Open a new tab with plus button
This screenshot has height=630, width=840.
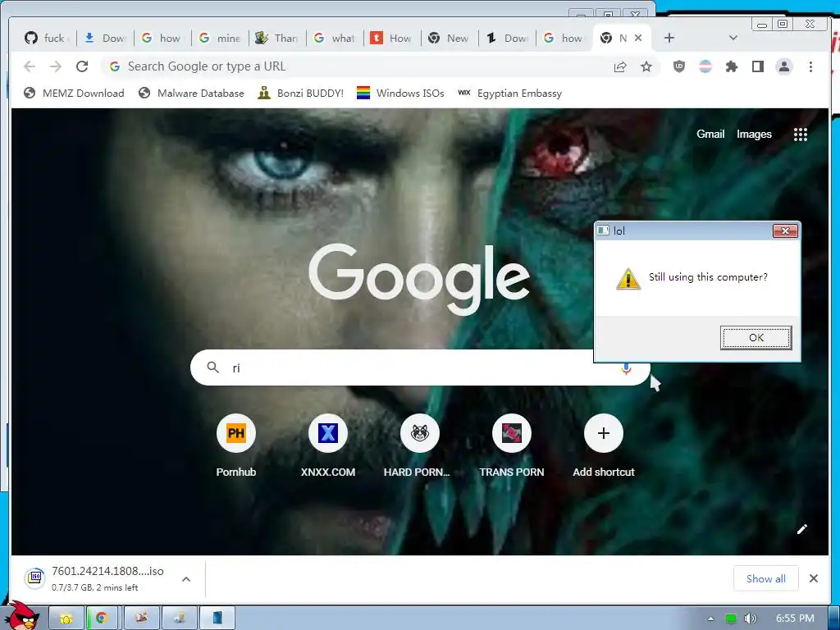(669, 38)
